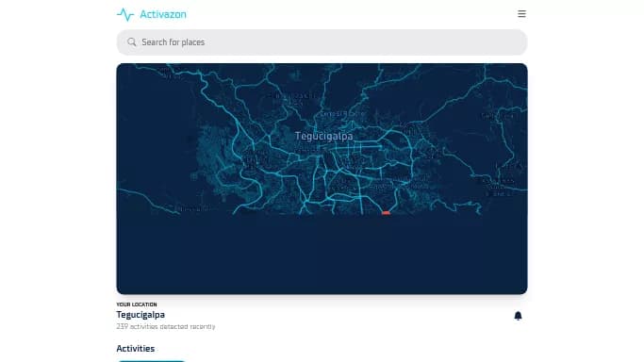Click the red activity marker on map
The height and width of the screenshot is (362, 644).
click(386, 213)
